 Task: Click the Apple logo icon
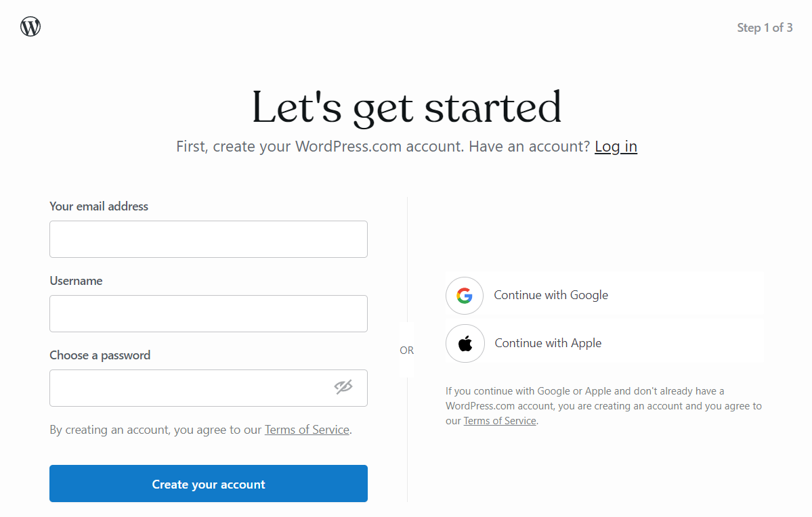click(465, 343)
